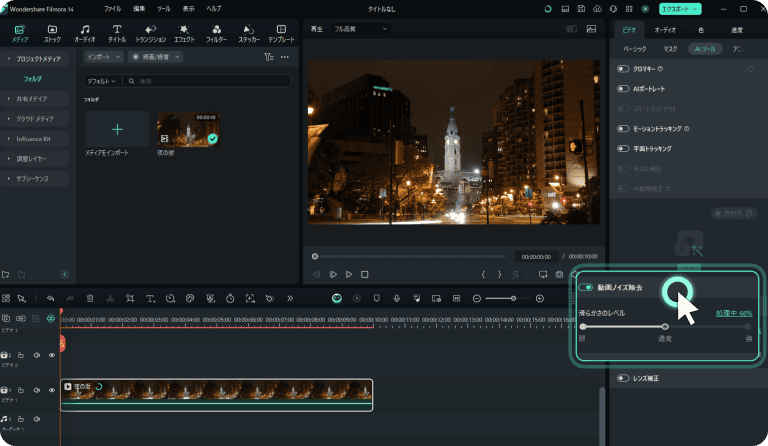This screenshot has width=768, height=446.
Task: Click the play button in preview
Action: coord(349,274)
